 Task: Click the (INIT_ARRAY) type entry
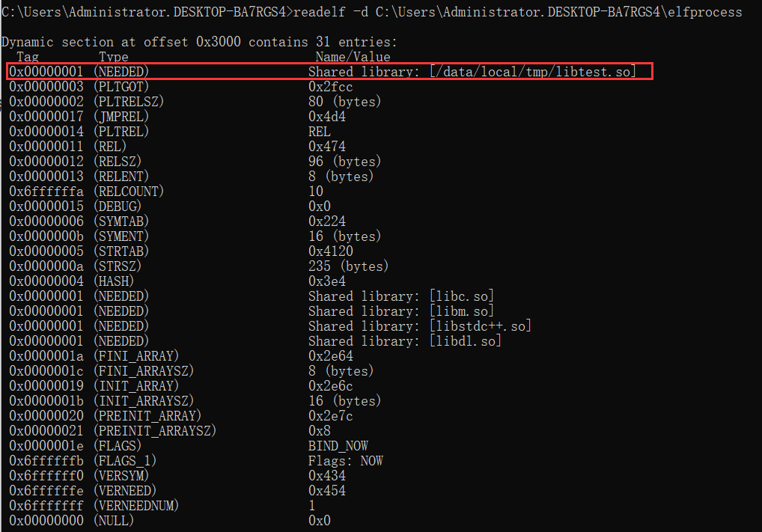(x=135, y=386)
